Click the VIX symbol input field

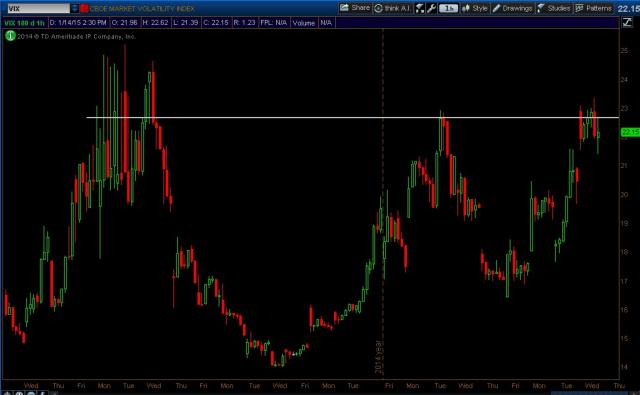click(38, 8)
